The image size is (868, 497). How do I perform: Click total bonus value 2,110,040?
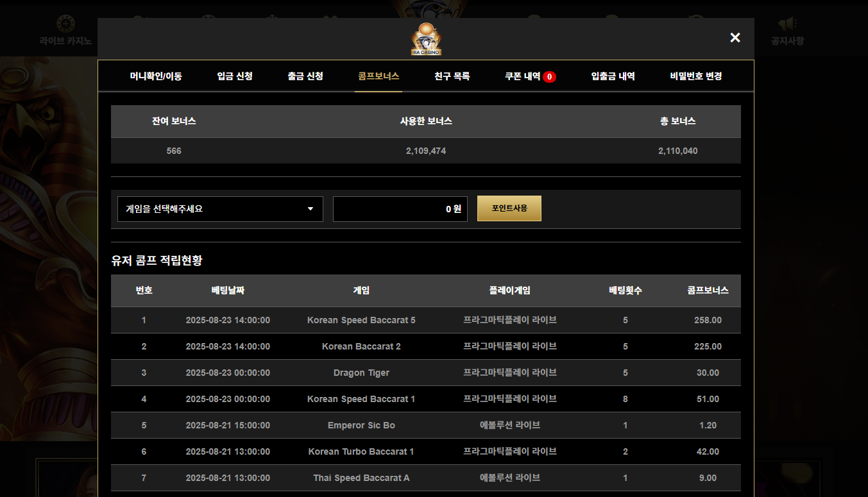pyautogui.click(x=678, y=151)
